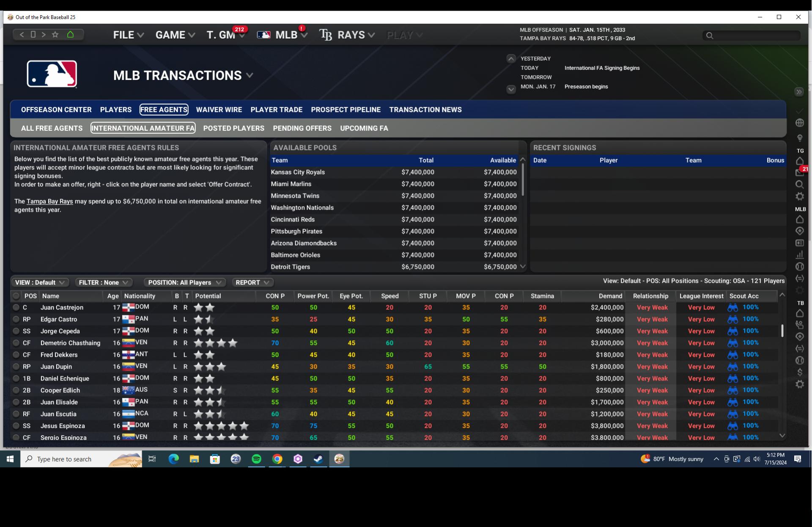Select radio button for Juan Castrejon

[x=16, y=308]
